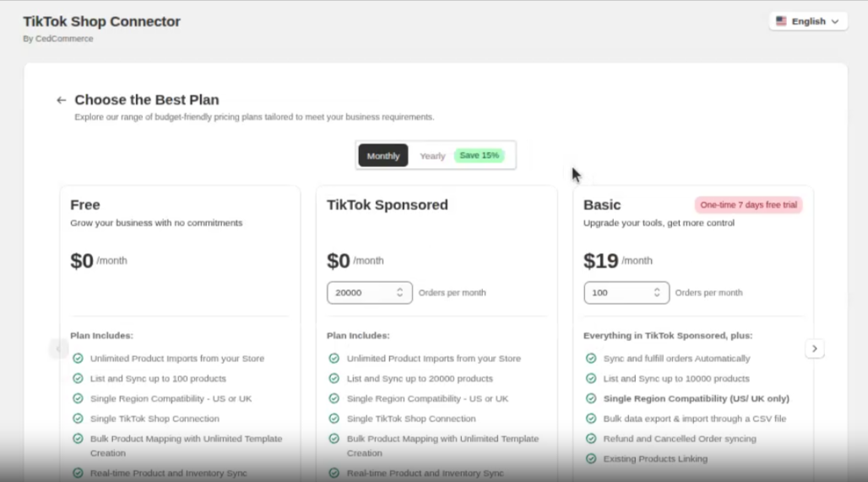Click checkmark icon next to Refund and Cancelled Order syncing
This screenshot has width=868, height=482.
coord(591,439)
